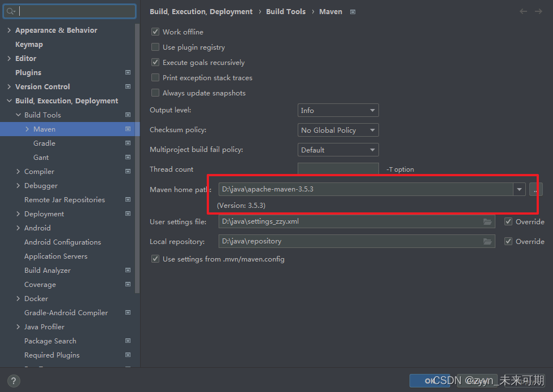This screenshot has width=553, height=392.
Task: Click project-level icon beside Compiler
Action: [128, 171]
